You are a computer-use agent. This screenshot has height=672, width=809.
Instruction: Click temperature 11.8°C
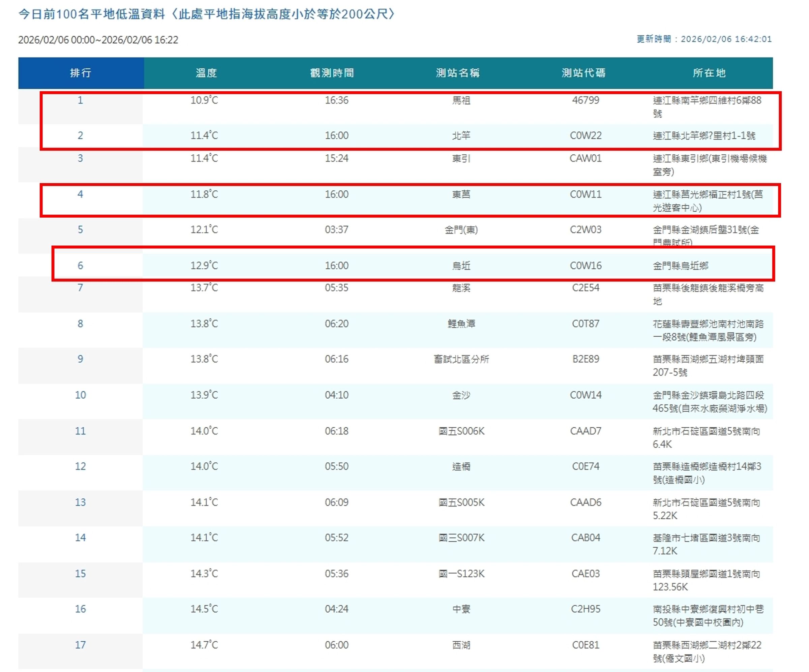click(x=204, y=194)
